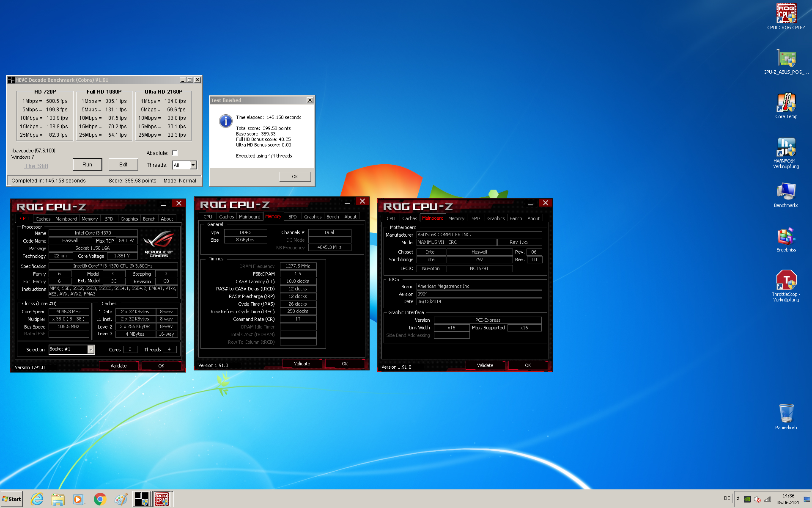Screen dimensions: 812x508
Task: Click the DRAM Frequency 1277.5 MHz value
Action: [x=298, y=266]
